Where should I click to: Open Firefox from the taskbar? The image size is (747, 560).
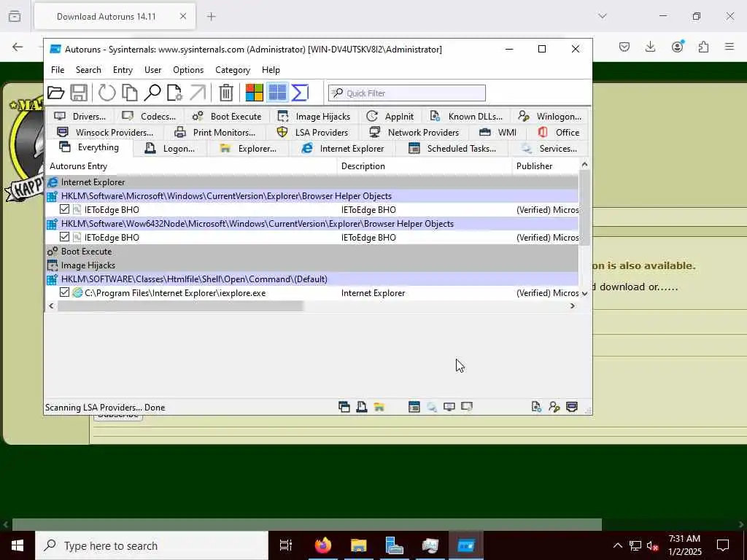[x=322, y=545]
